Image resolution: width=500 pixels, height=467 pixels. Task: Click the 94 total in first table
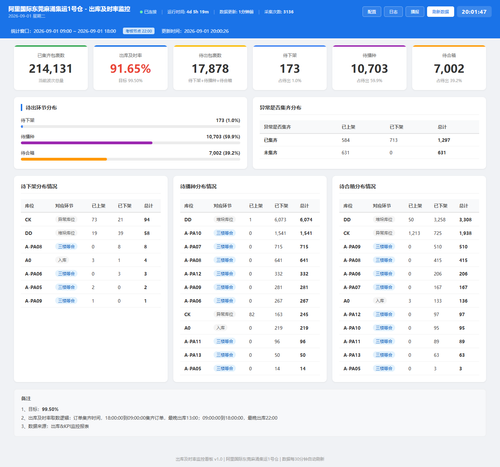point(147,220)
